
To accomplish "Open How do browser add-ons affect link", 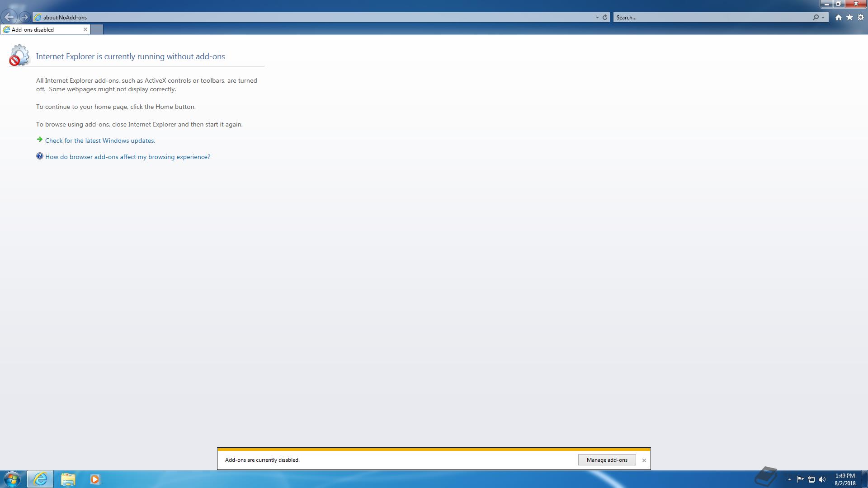I will 127,157.
